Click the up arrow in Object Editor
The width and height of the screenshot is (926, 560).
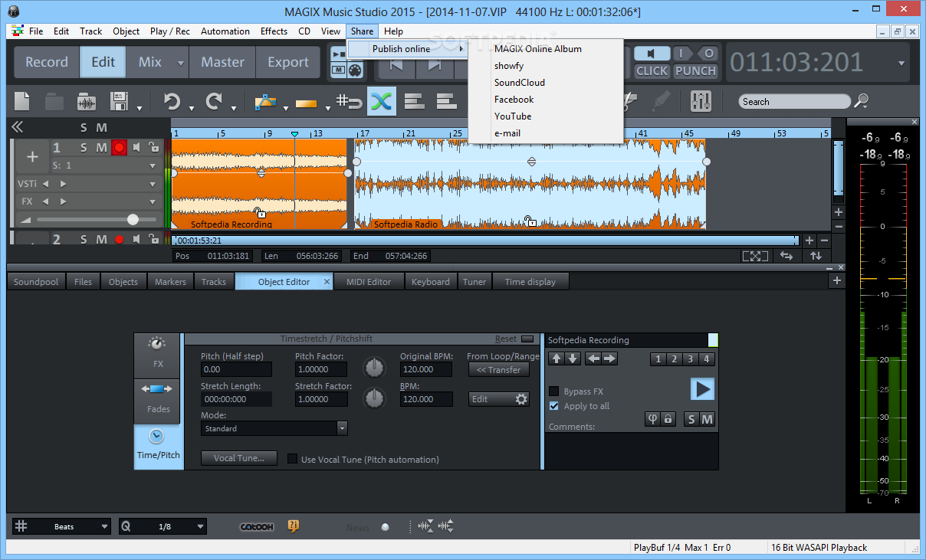pyautogui.click(x=557, y=359)
